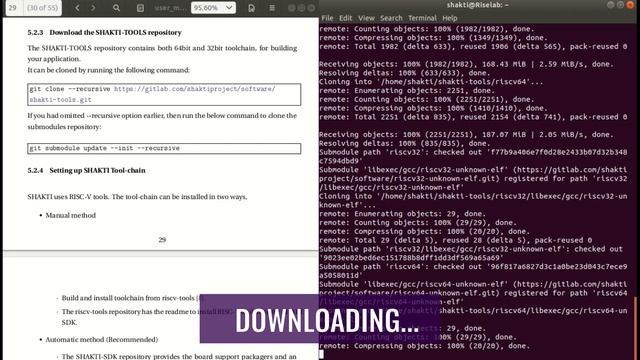Open the Edit menu in terminal

click(345, 18)
